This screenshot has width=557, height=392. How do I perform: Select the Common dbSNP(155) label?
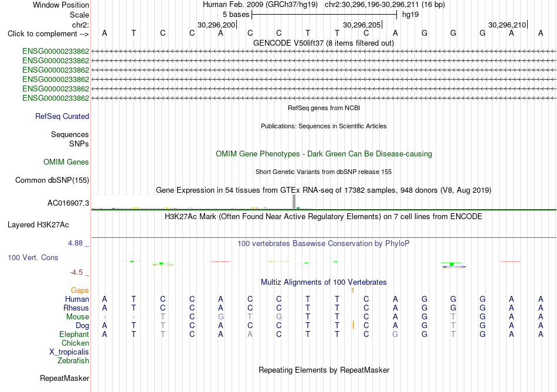coord(52,180)
